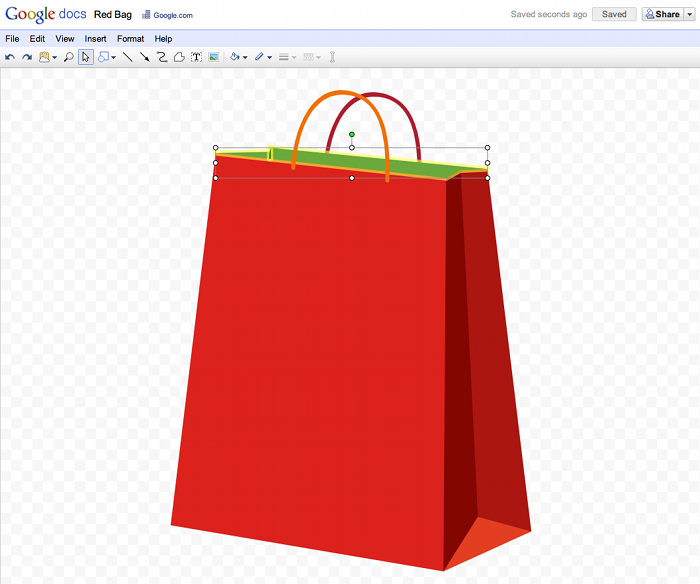Open the web clipboard dropdown arrow

point(54,58)
